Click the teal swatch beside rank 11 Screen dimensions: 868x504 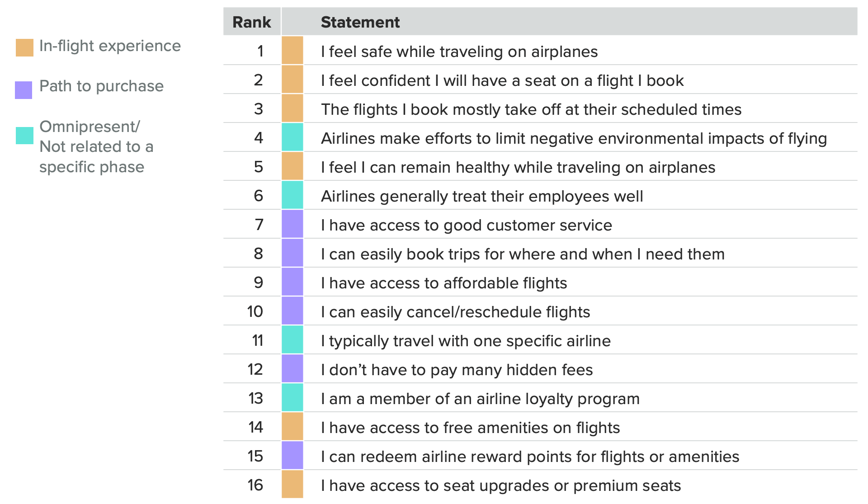coord(292,339)
